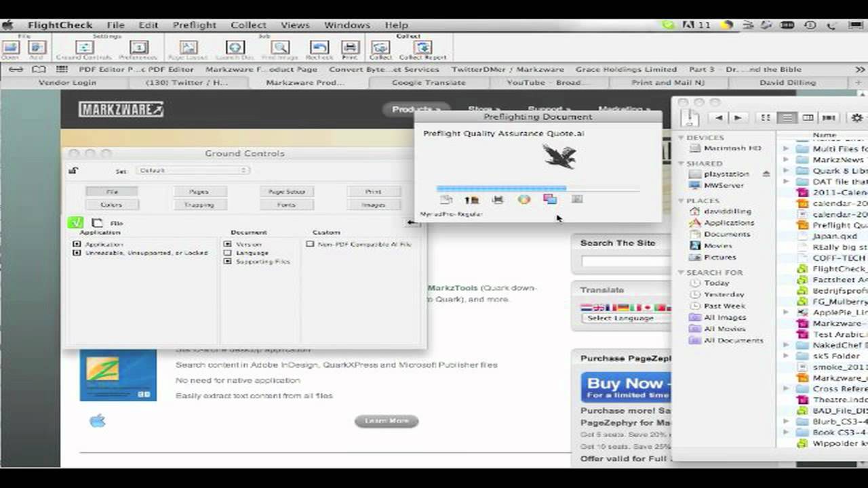Open the bookmarks book icon
The image size is (868, 488).
click(x=39, y=69)
